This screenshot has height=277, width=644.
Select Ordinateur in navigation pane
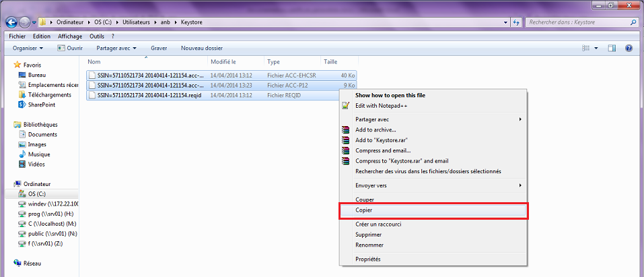(32, 184)
